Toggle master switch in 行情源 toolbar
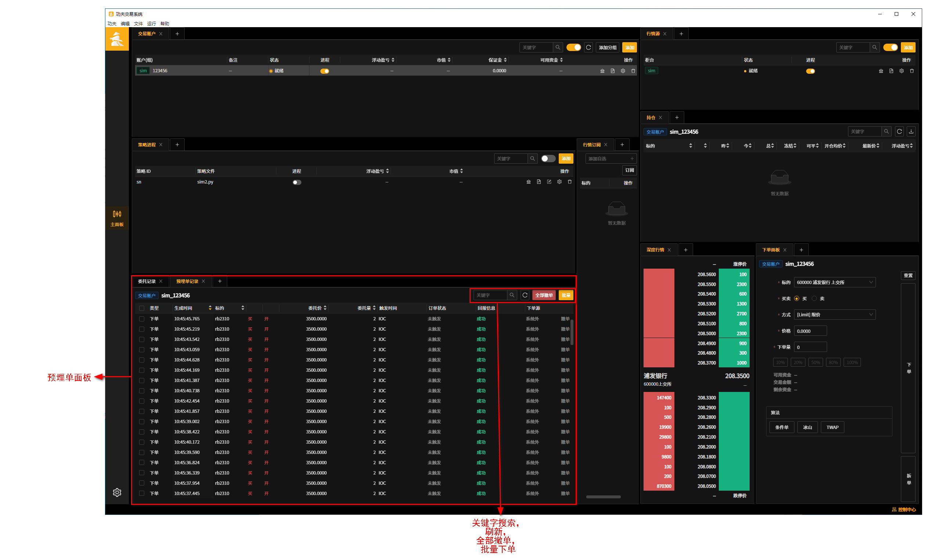Image resolution: width=942 pixels, height=560 pixels. [x=891, y=48]
